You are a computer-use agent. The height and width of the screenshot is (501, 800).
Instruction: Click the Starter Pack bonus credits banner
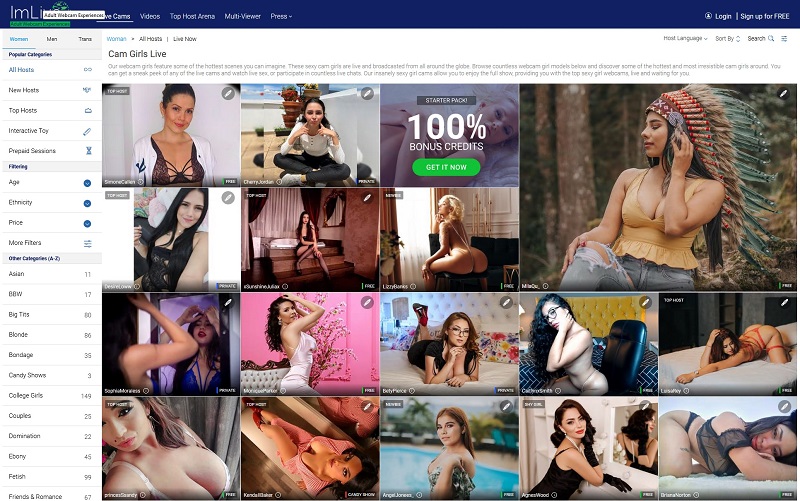point(449,135)
